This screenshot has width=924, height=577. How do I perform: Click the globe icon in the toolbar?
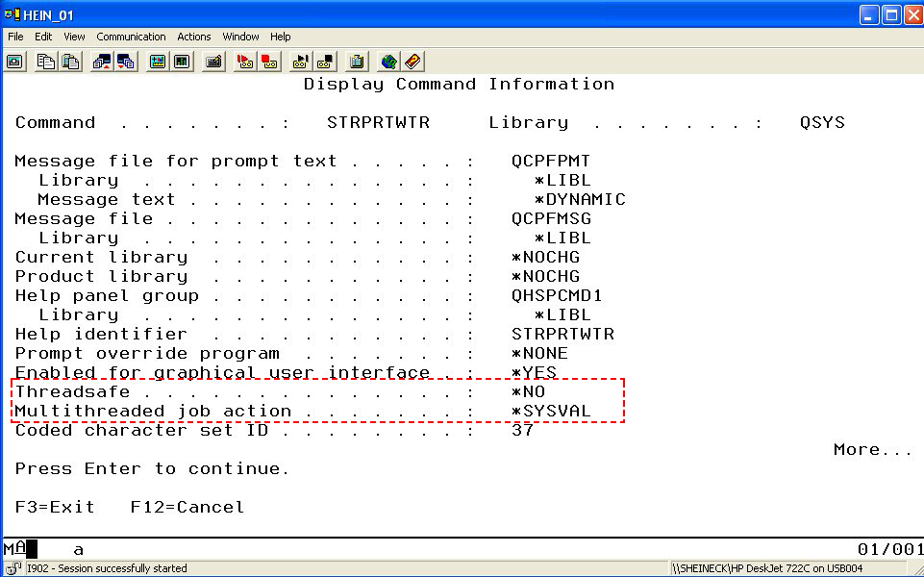[388, 62]
